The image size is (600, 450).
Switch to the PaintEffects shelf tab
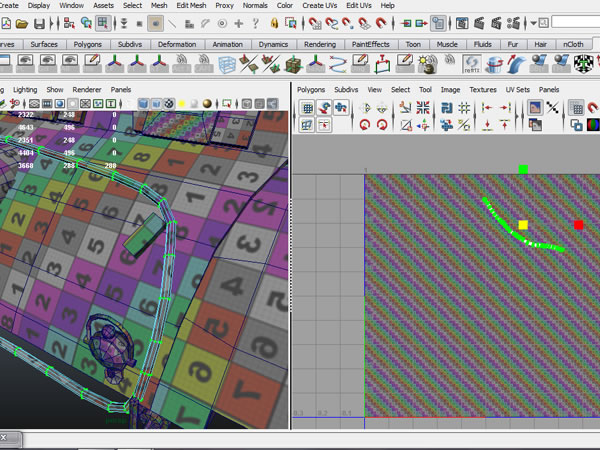tap(370, 44)
